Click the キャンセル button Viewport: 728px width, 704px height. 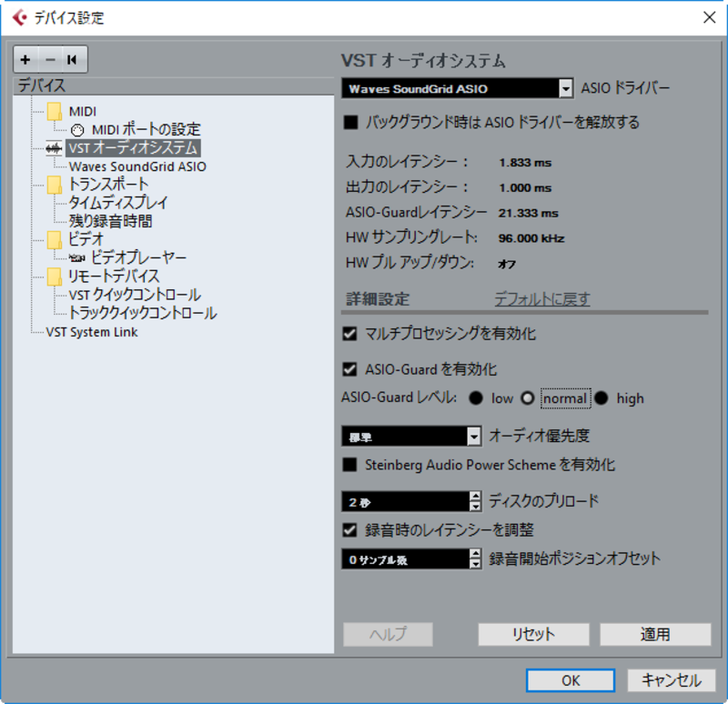point(672,680)
